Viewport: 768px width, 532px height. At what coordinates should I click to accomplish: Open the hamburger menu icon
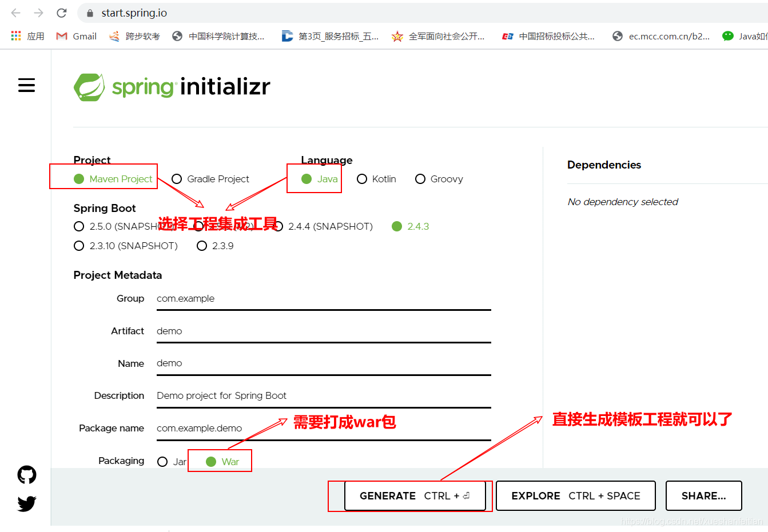[x=26, y=86]
